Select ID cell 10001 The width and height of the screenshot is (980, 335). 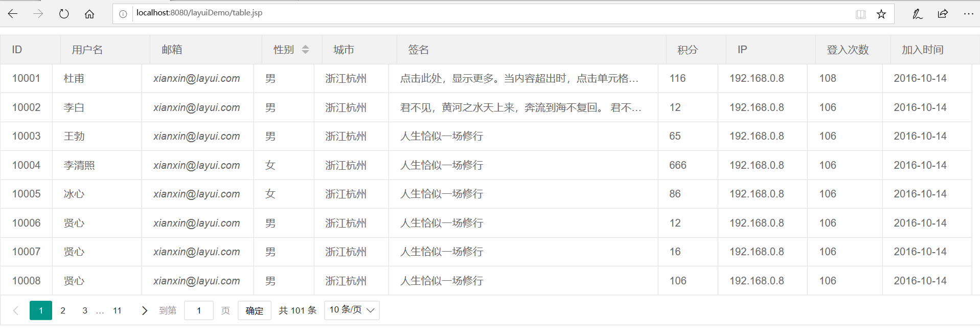[26, 78]
